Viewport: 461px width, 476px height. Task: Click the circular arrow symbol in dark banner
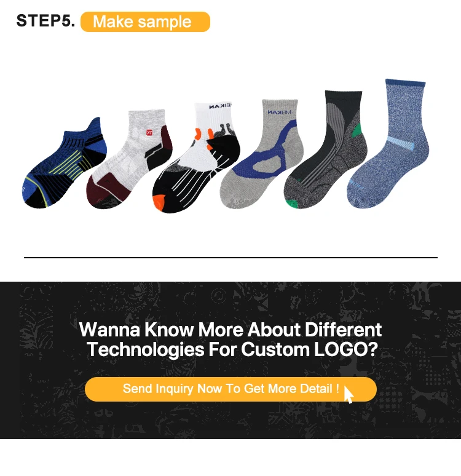[218, 296]
